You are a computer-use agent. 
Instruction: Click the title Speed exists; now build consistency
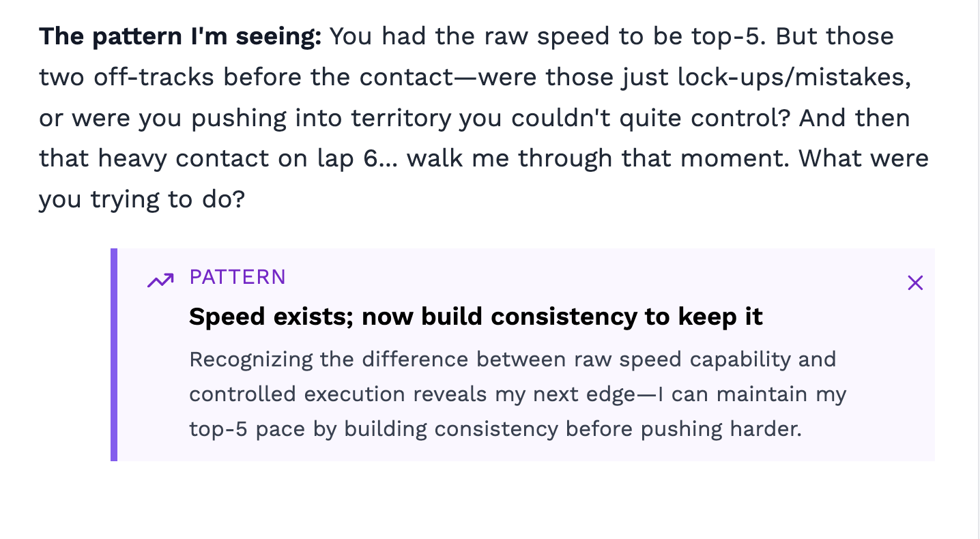tap(476, 316)
